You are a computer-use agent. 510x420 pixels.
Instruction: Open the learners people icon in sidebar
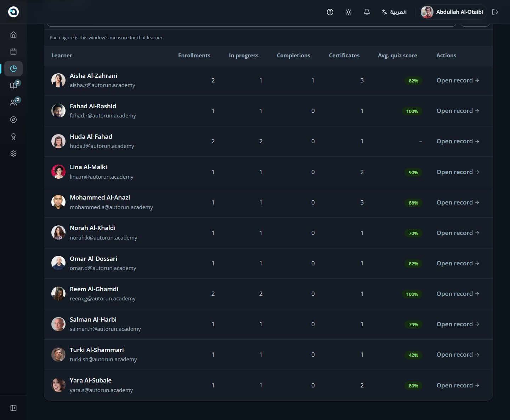click(13, 103)
